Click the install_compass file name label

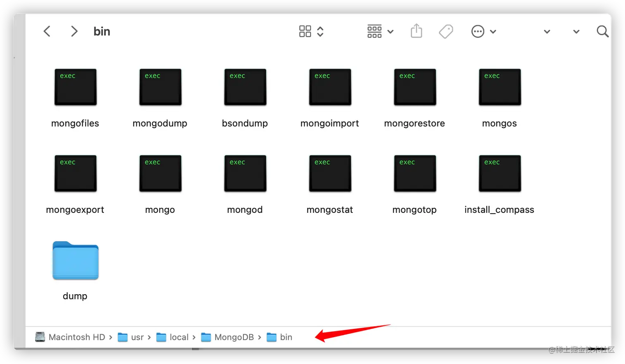pyautogui.click(x=499, y=210)
